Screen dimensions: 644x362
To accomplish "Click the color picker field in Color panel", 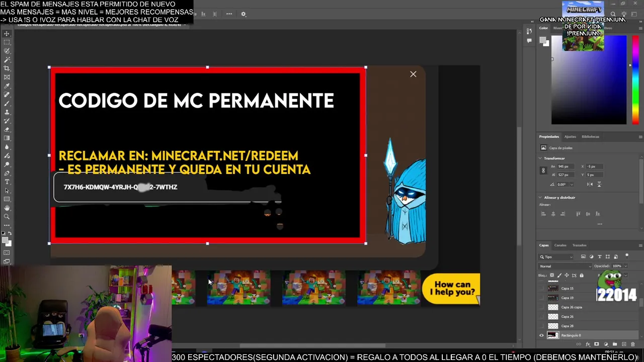I will pos(589,80).
